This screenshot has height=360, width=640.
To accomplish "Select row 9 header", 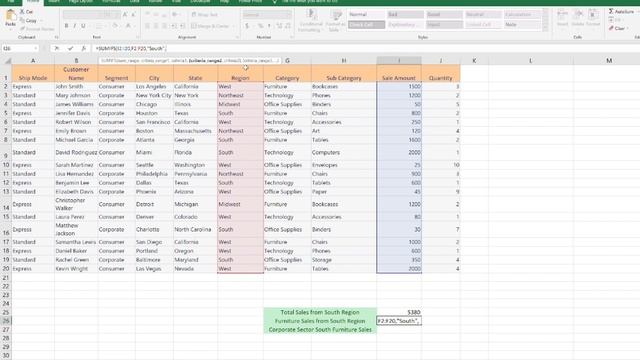I will [x=6, y=152].
